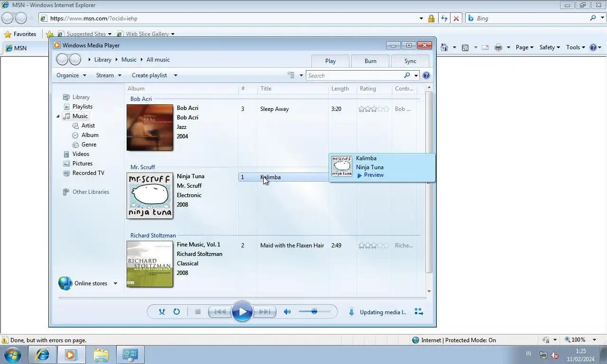Click Music in the breadcrumb path
The image size is (607, 364).
[129, 60]
